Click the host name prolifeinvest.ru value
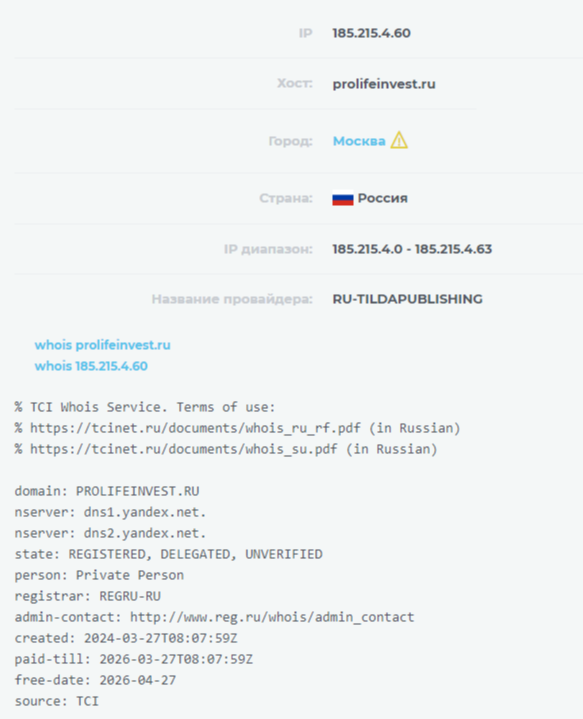The width and height of the screenshot is (583, 719). point(384,84)
